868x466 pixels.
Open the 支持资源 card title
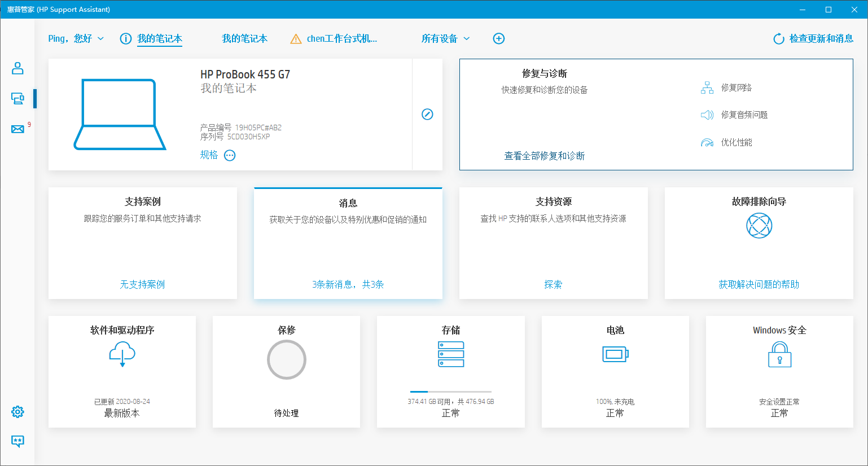(x=554, y=201)
